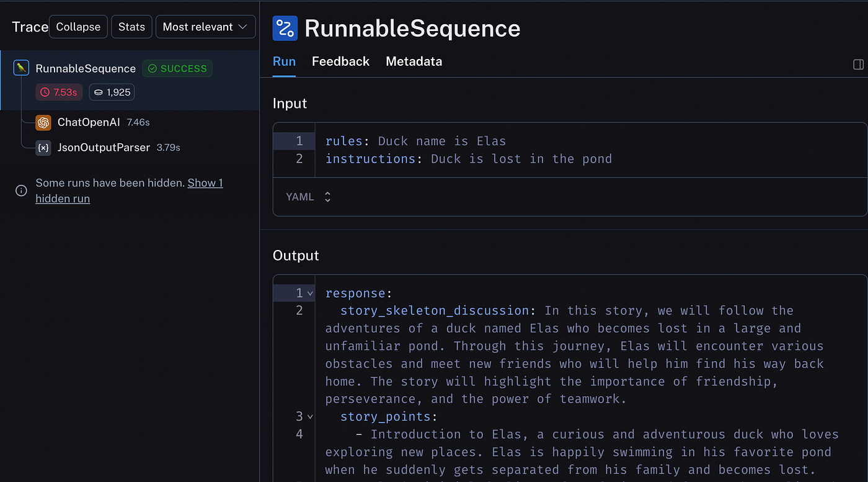868x482 pixels.
Task: Select the ChatOpenAI run in trace tree
Action: [88, 122]
